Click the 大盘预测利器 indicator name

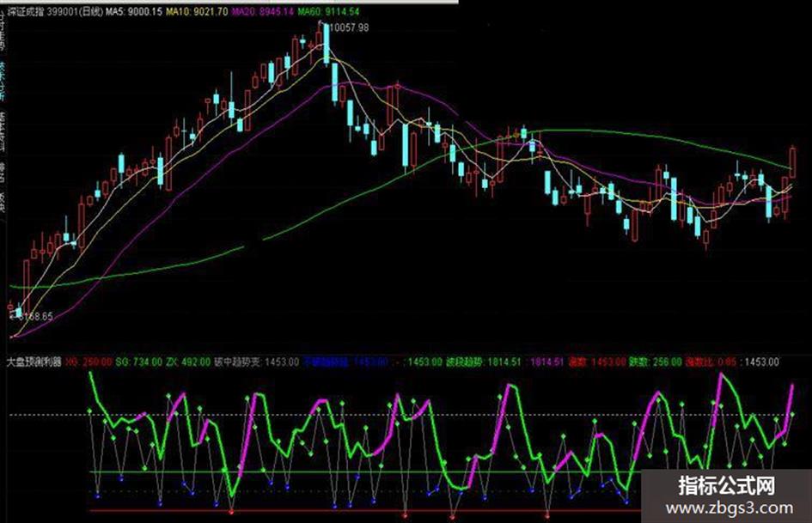[x=34, y=362]
